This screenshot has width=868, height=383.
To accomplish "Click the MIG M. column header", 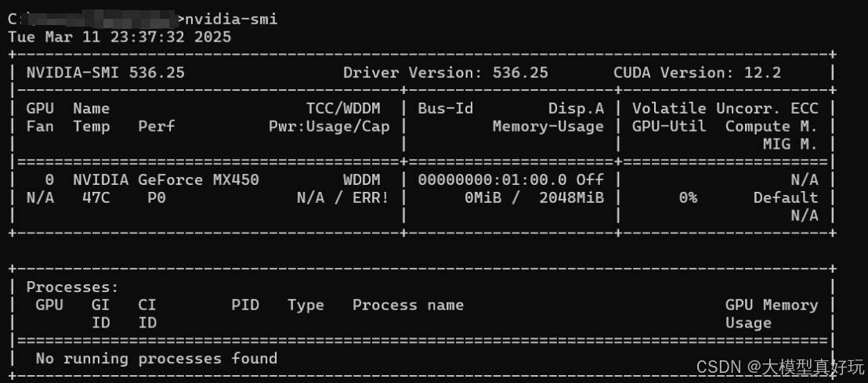I will click(790, 144).
